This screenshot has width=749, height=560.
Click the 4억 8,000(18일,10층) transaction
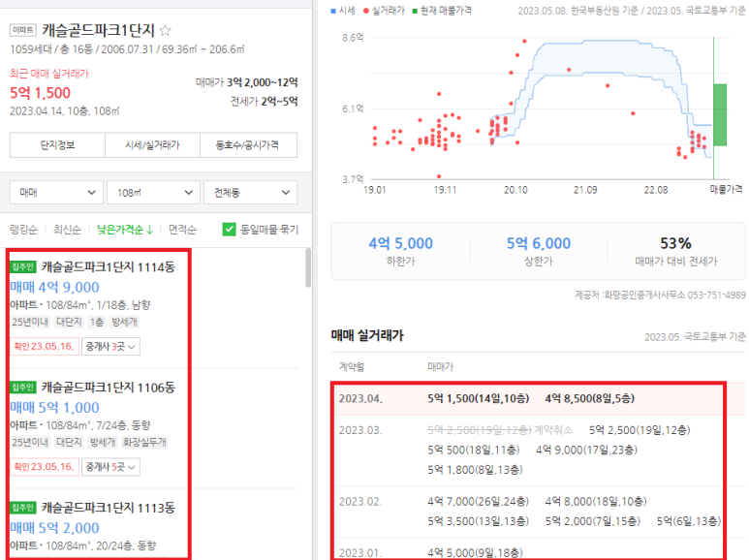point(596,502)
